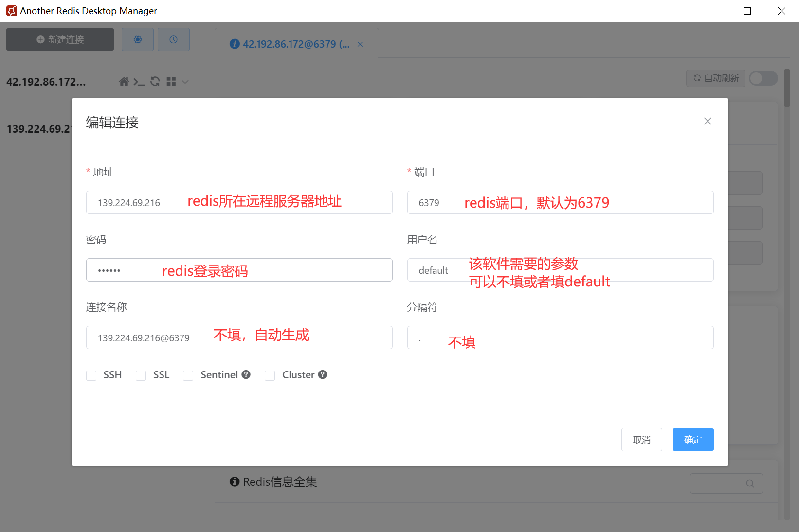Toggle the auto refresh switch
The width and height of the screenshot is (799, 532).
click(763, 78)
